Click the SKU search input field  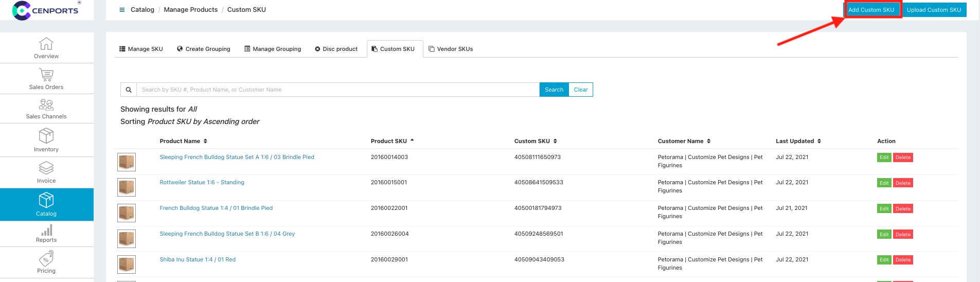337,90
